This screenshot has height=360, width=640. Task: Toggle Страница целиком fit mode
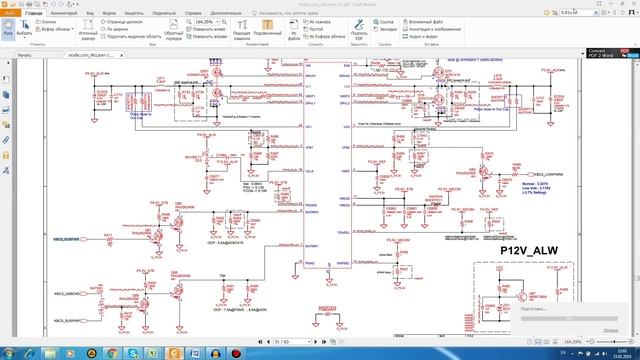[122, 22]
